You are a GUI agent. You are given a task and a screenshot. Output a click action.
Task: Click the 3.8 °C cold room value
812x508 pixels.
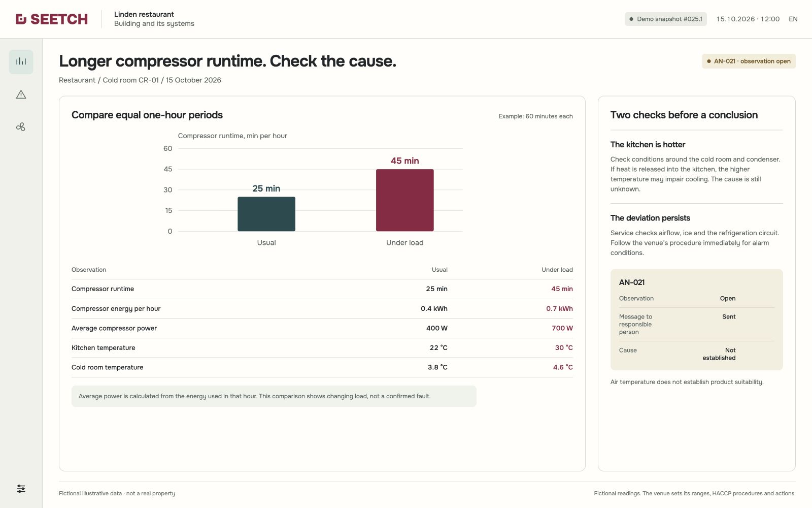pyautogui.click(x=437, y=368)
